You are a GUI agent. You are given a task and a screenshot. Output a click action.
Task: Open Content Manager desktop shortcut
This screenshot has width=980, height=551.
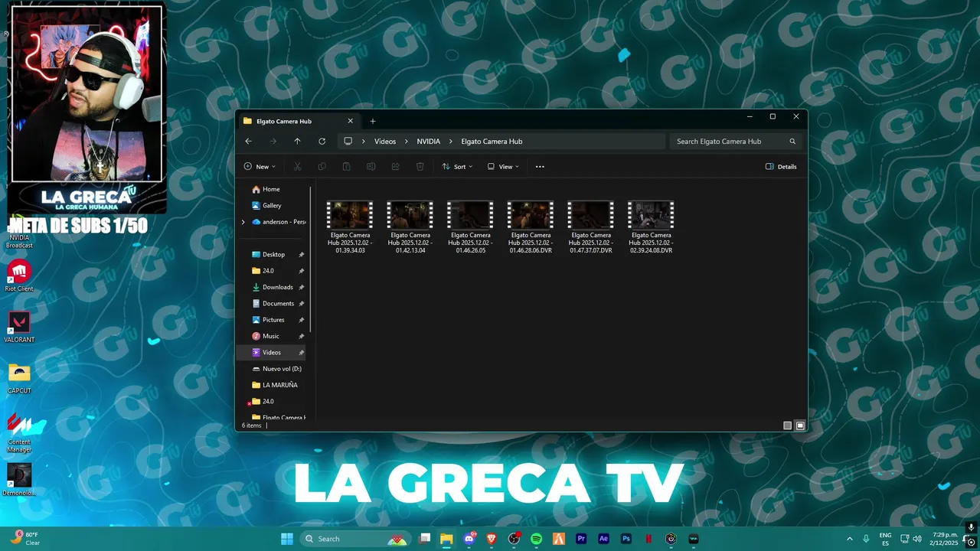[x=19, y=432]
